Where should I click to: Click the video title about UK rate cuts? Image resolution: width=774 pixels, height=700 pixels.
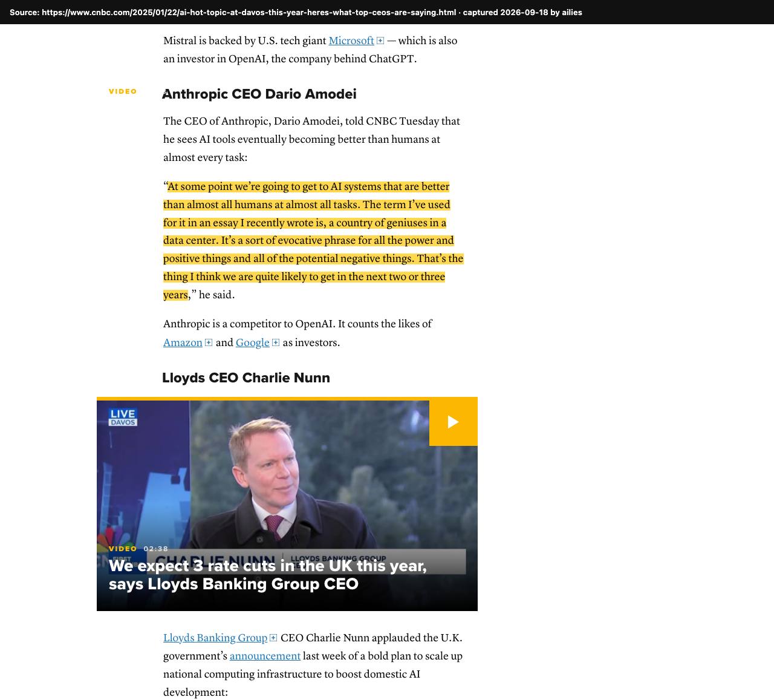coord(267,575)
